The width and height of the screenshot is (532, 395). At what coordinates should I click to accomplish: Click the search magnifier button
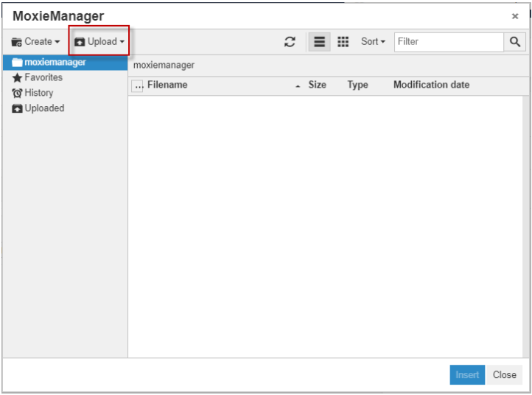tap(515, 42)
